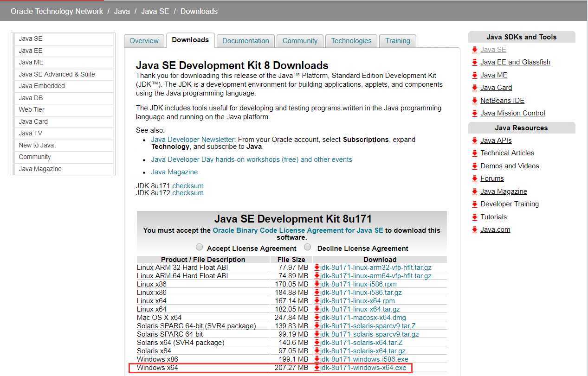
Task: Click the red arrow icon beside Java Mission Control
Action: click(x=474, y=113)
